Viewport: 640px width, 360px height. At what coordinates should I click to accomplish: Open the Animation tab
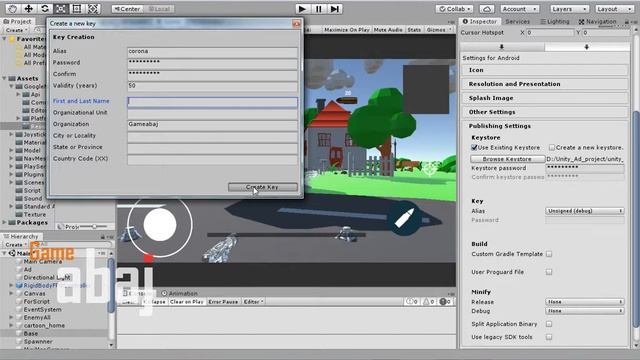click(x=179, y=293)
